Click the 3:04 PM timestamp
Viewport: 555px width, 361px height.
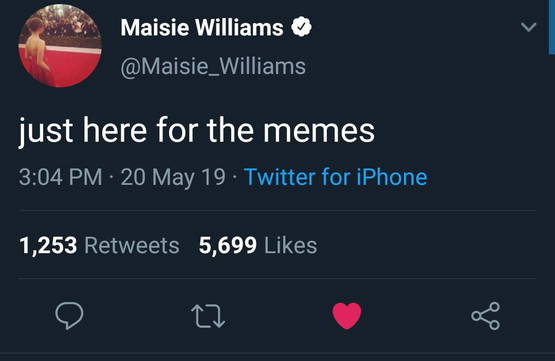tap(61, 177)
